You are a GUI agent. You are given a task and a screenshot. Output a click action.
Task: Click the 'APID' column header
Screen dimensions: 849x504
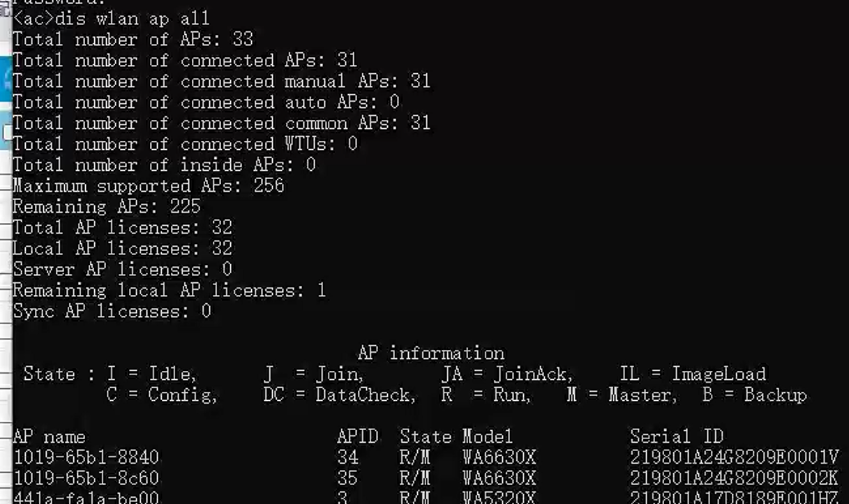pos(357,437)
